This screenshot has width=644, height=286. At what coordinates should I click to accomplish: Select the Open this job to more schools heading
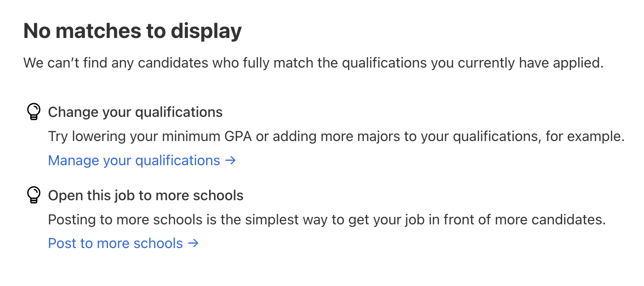coord(145,195)
